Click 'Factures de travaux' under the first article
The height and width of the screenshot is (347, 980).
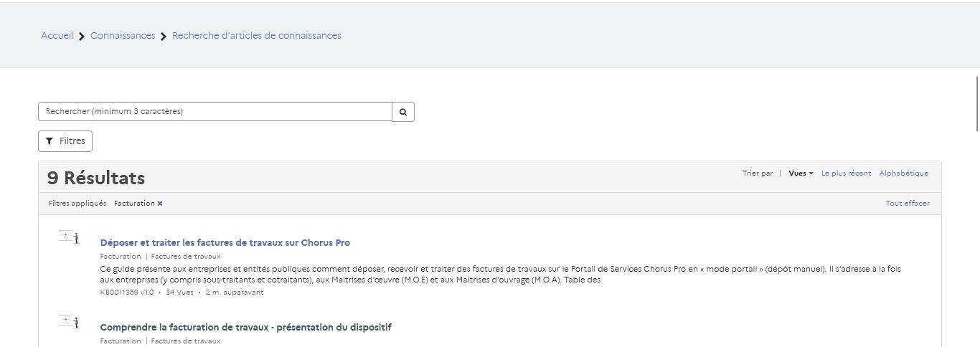185,257
